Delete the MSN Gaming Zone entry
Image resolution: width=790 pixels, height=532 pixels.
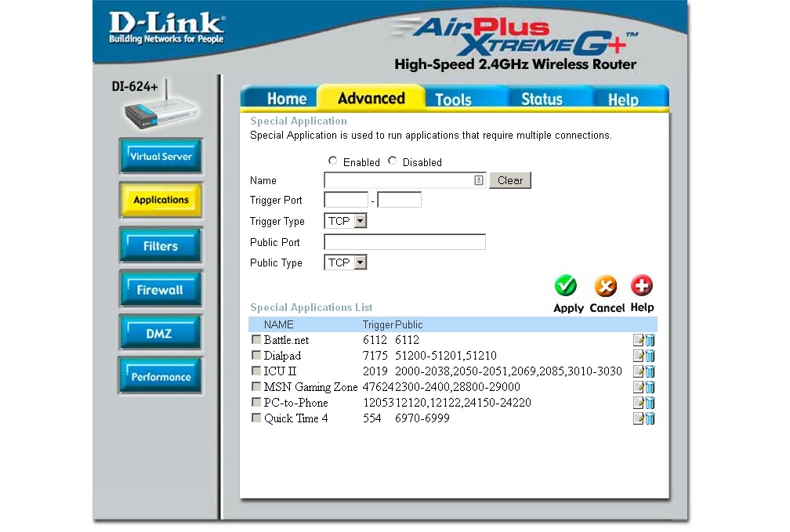pyautogui.click(x=650, y=387)
